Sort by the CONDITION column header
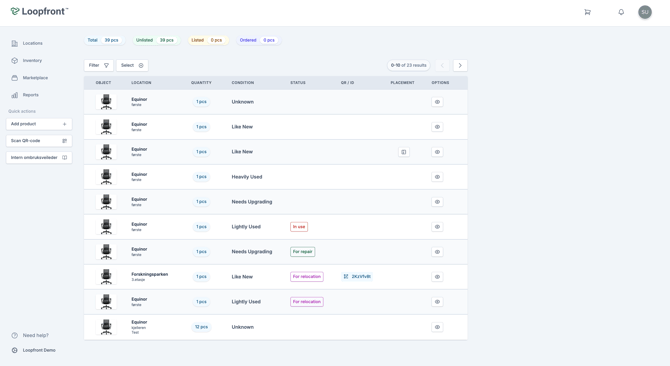670x366 pixels. (x=243, y=83)
